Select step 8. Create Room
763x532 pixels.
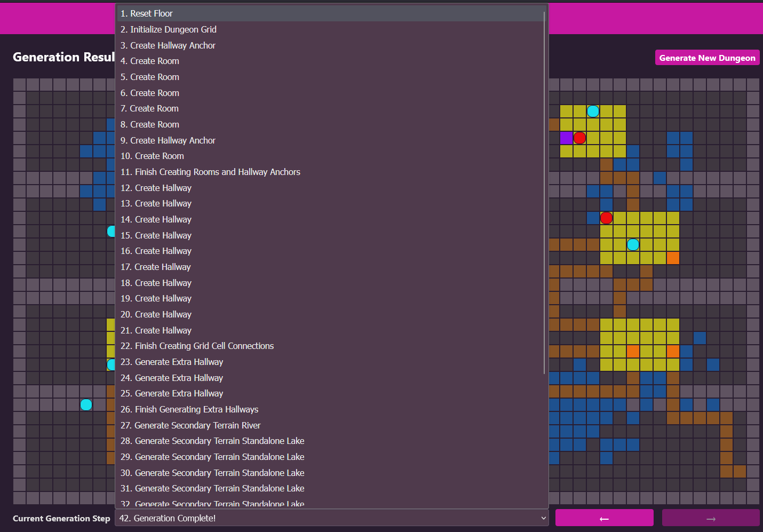pyautogui.click(x=331, y=124)
